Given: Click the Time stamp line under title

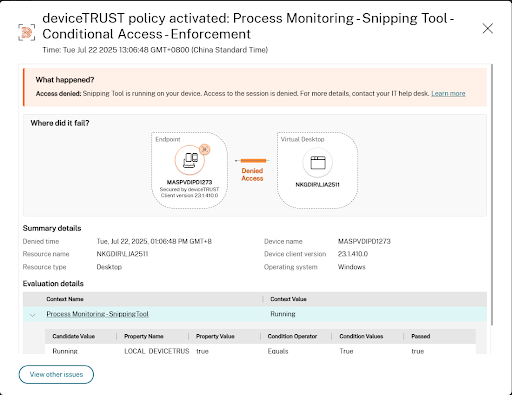Looking at the screenshot, I should (x=155, y=50).
